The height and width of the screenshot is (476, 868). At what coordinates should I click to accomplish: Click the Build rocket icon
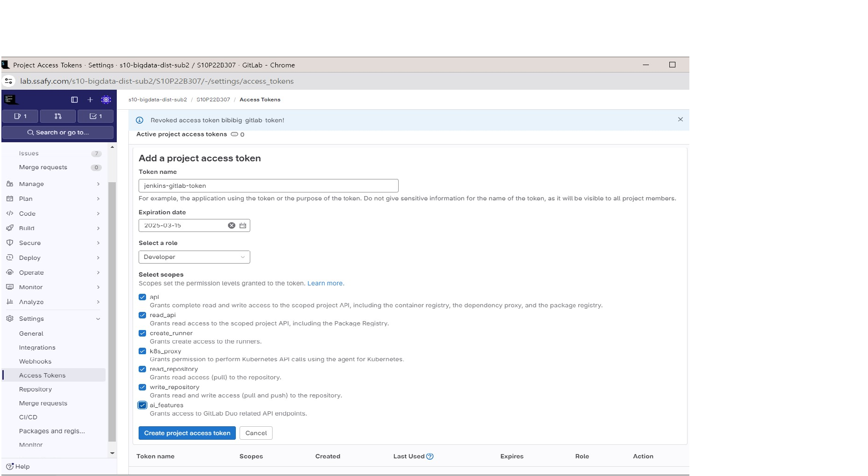(10, 228)
